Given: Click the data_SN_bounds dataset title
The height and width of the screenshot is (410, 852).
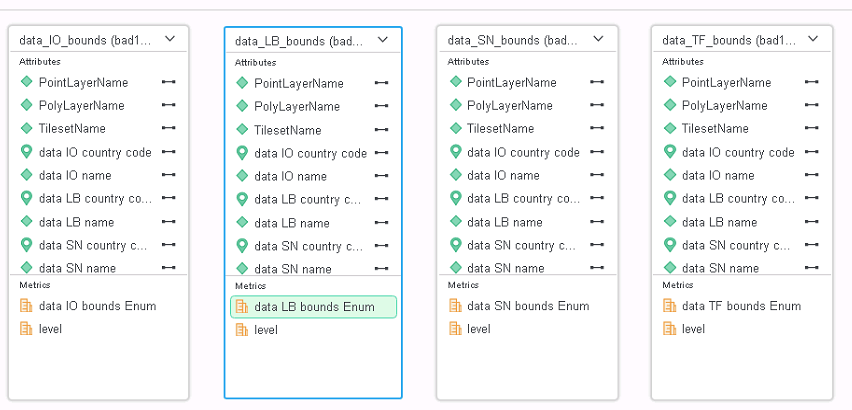Looking at the screenshot, I should (512, 40).
